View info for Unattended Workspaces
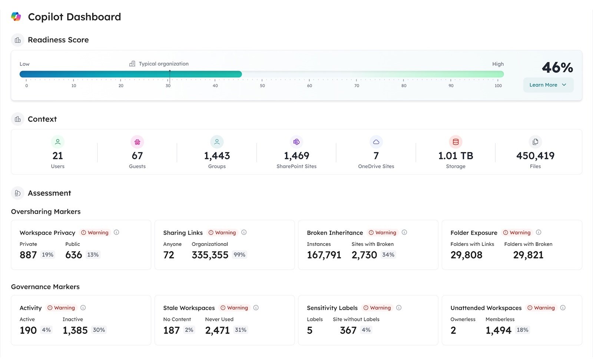 563,308
